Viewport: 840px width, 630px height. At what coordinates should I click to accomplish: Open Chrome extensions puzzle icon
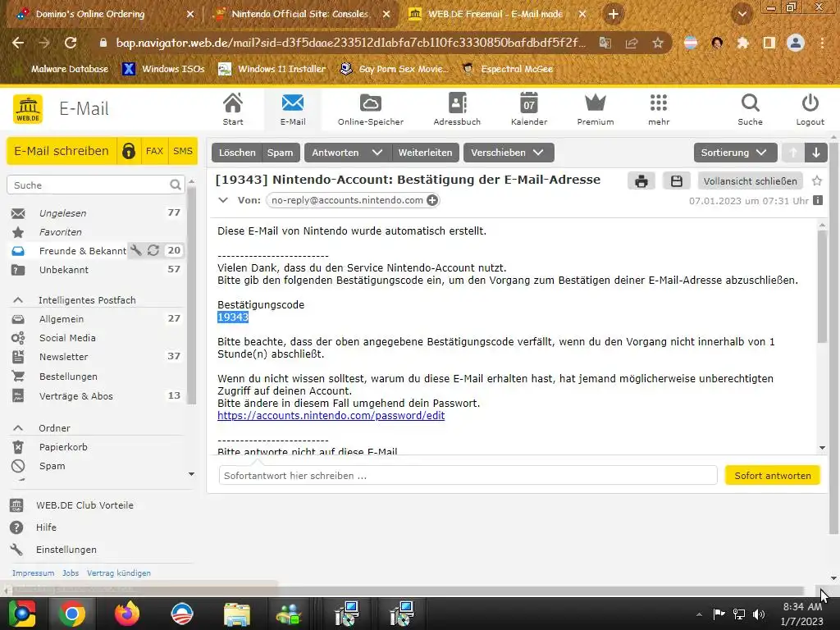742,43
